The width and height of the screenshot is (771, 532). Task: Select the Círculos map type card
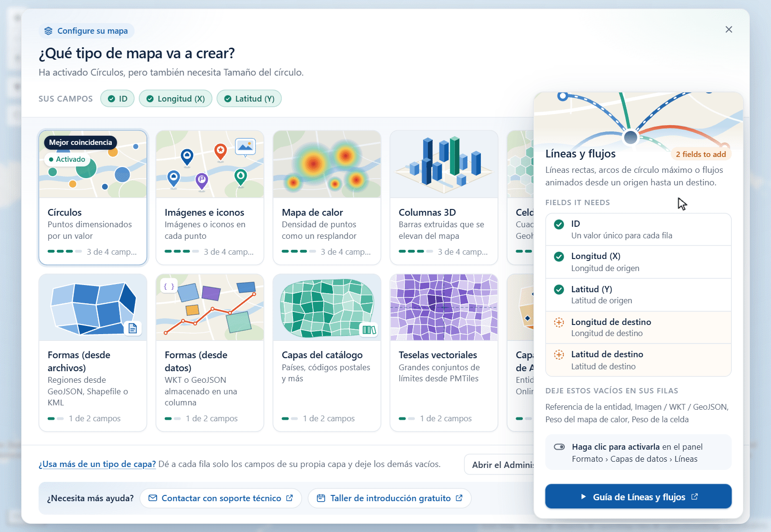(93, 197)
